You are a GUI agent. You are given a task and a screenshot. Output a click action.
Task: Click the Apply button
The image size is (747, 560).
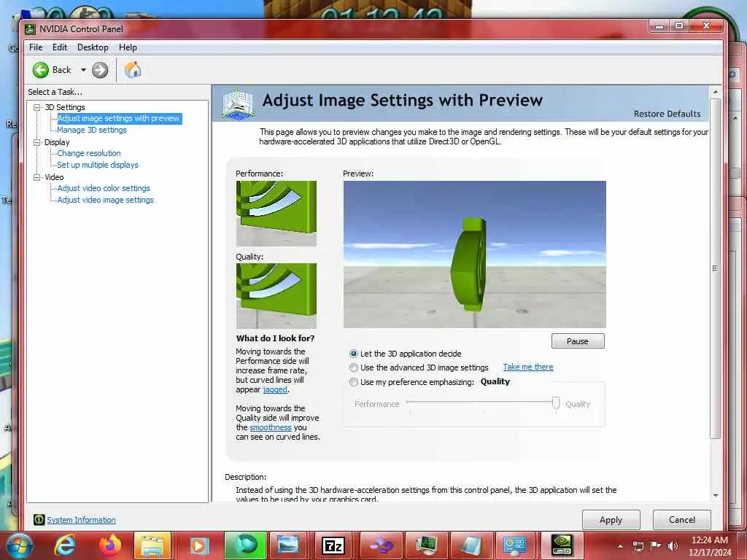(611, 519)
